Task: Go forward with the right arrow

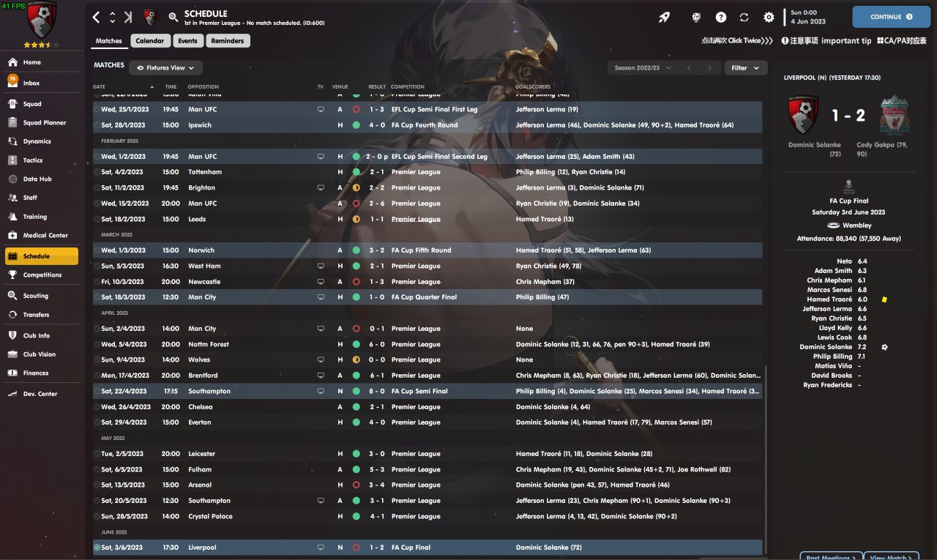Action: (x=128, y=17)
